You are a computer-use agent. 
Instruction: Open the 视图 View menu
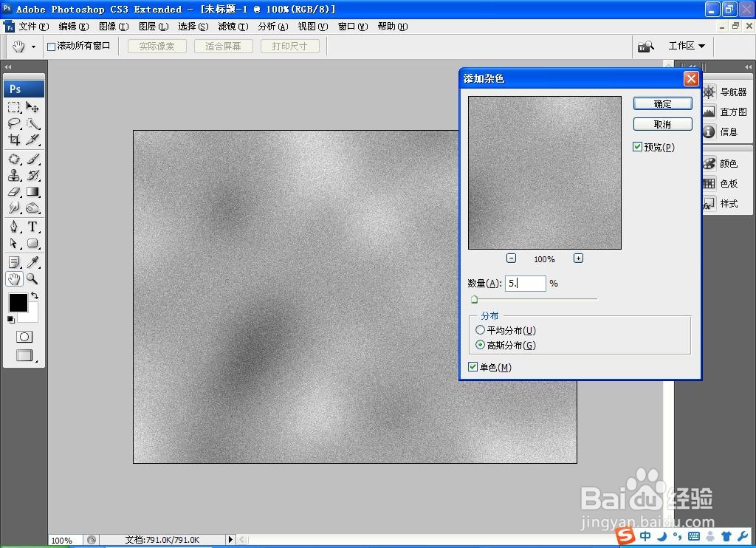pos(313,27)
